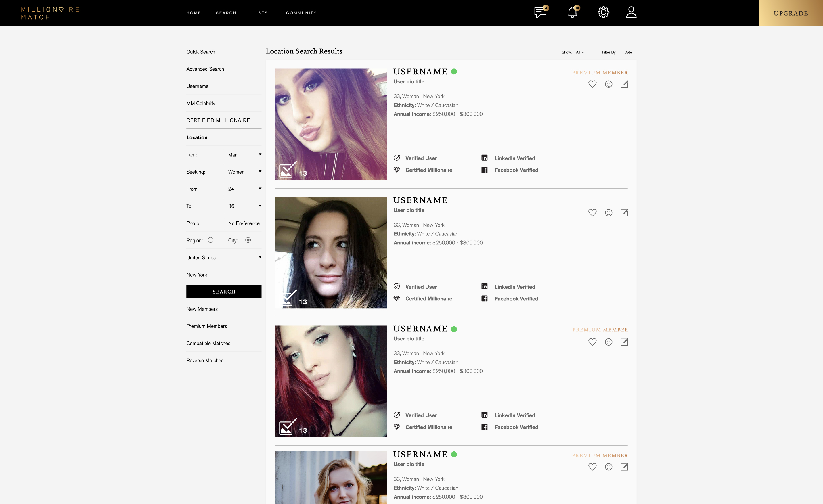Open Certified Millionaire search option

[x=218, y=120]
